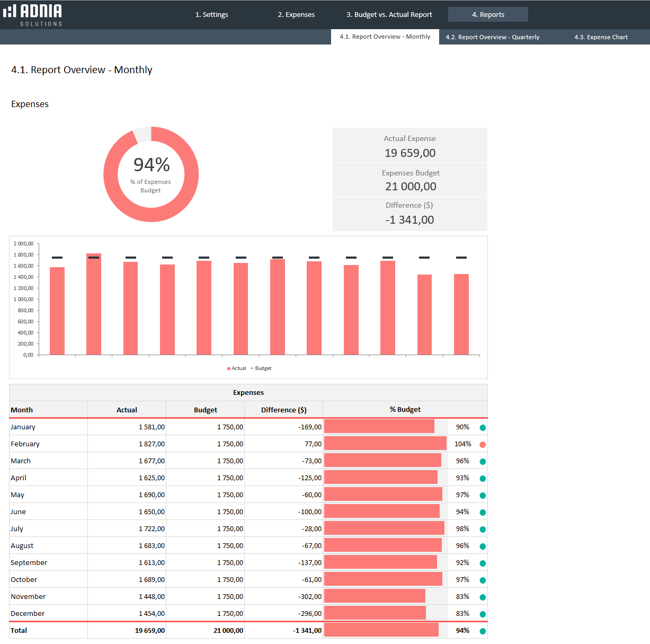
Task: Go to the 2. Expenses tab
Action: (296, 15)
